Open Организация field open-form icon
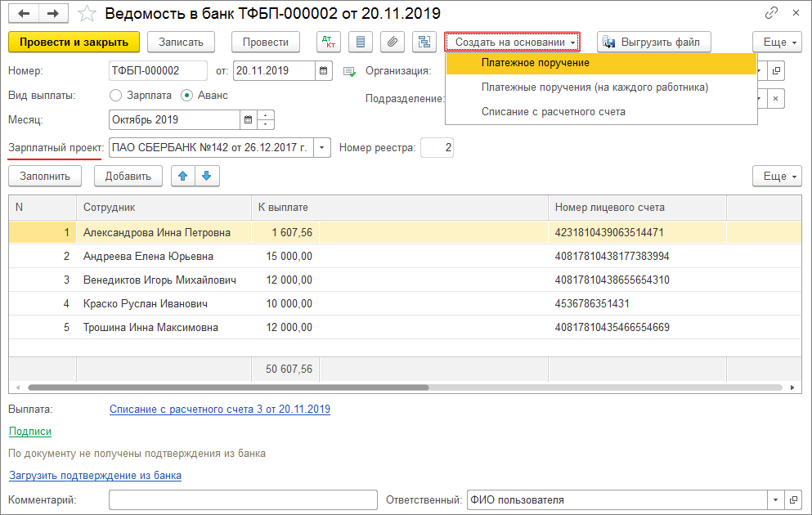Screen dimensions: 812x515 point(776,71)
